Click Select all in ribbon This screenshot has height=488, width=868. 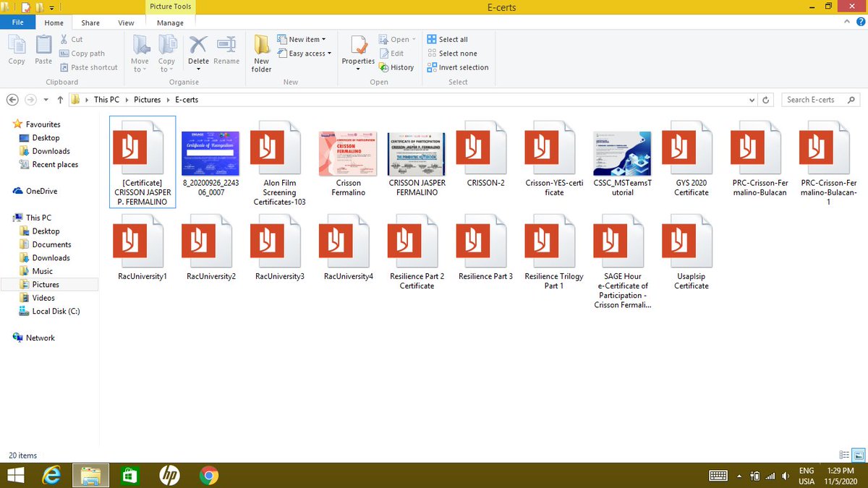pos(448,40)
